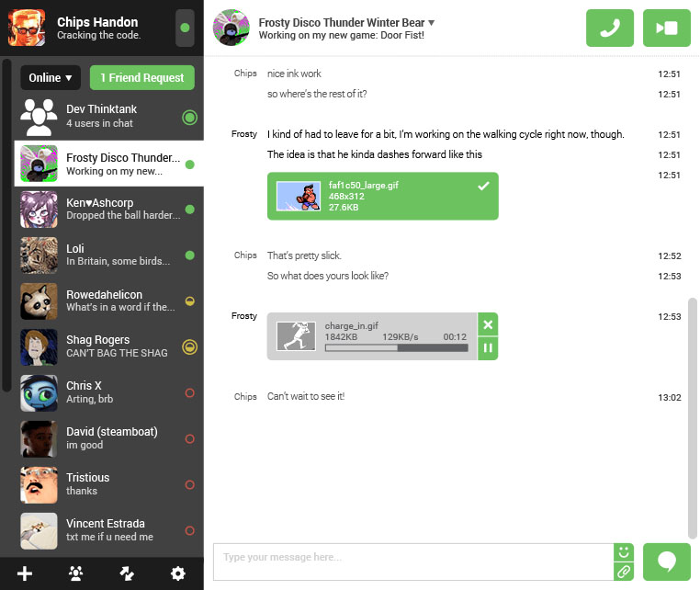Expand the Frosty Disco Thunder Winter Bear menu
The image size is (700, 590).
[x=432, y=22]
